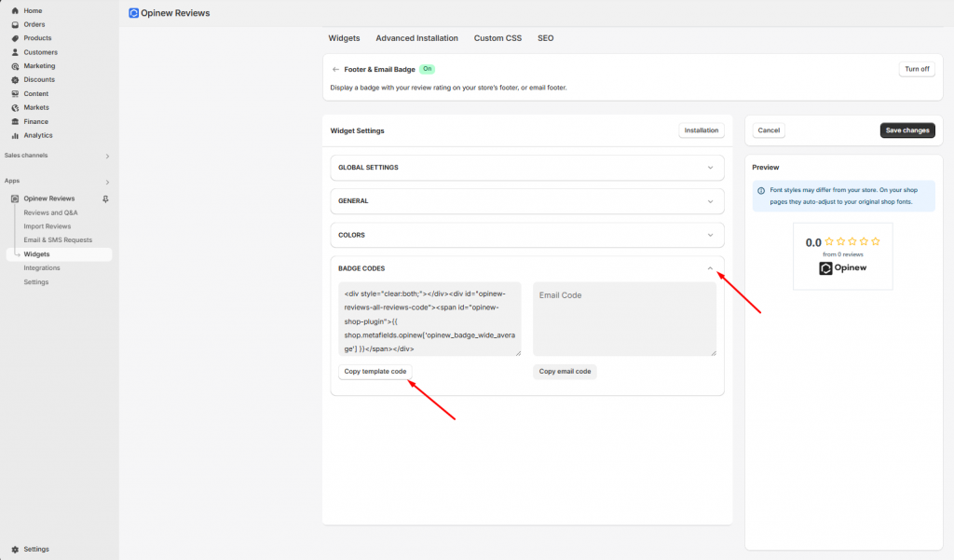954x560 pixels.
Task: Open Integrations submenu item
Action: pyautogui.click(x=42, y=267)
